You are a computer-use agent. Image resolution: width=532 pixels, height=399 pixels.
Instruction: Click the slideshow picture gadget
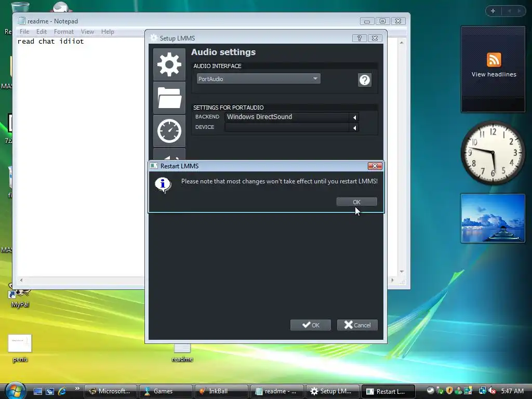(493, 218)
